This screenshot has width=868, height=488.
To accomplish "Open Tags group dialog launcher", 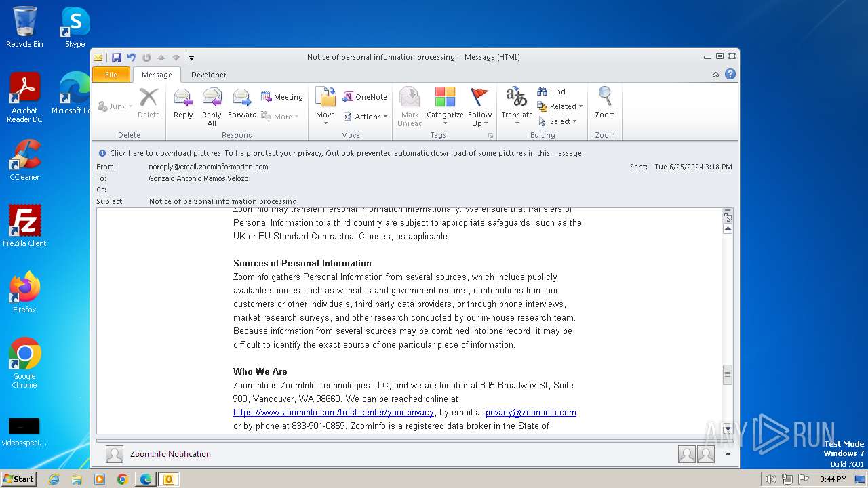I will (x=490, y=136).
